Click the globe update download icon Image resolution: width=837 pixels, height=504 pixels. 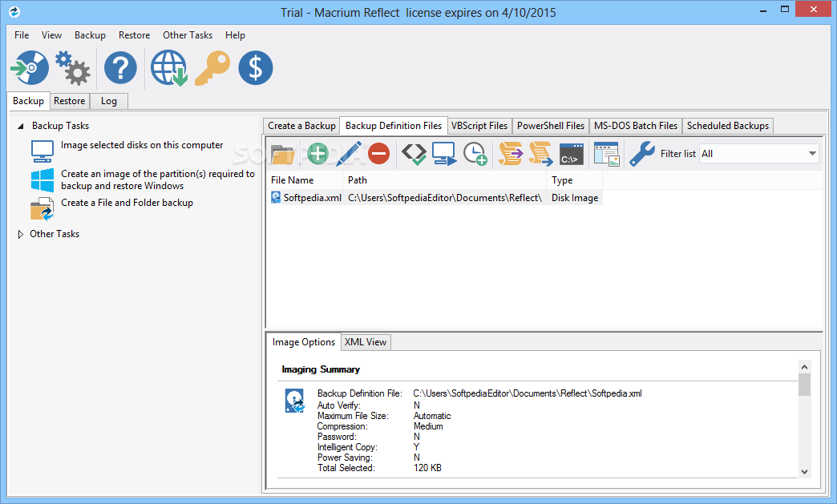(x=168, y=68)
